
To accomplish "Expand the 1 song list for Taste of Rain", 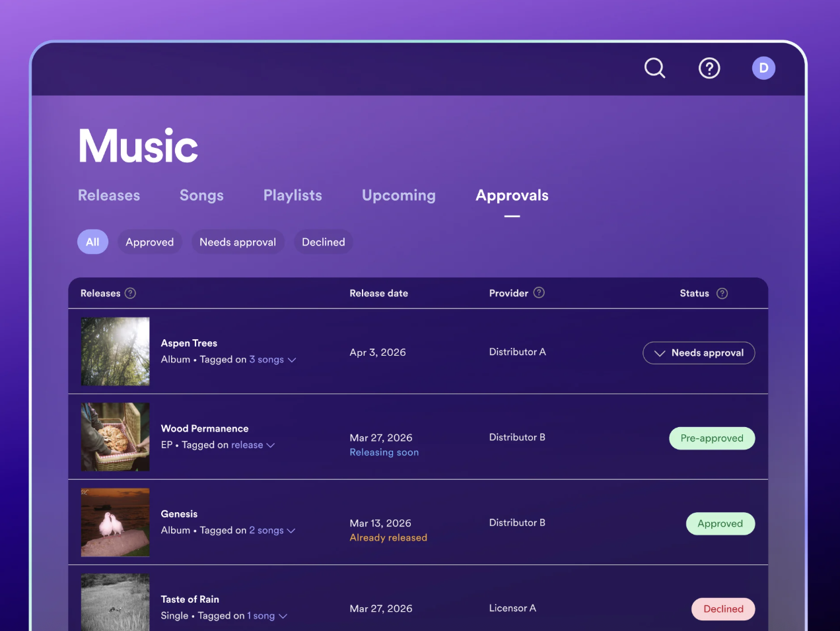I will click(267, 616).
